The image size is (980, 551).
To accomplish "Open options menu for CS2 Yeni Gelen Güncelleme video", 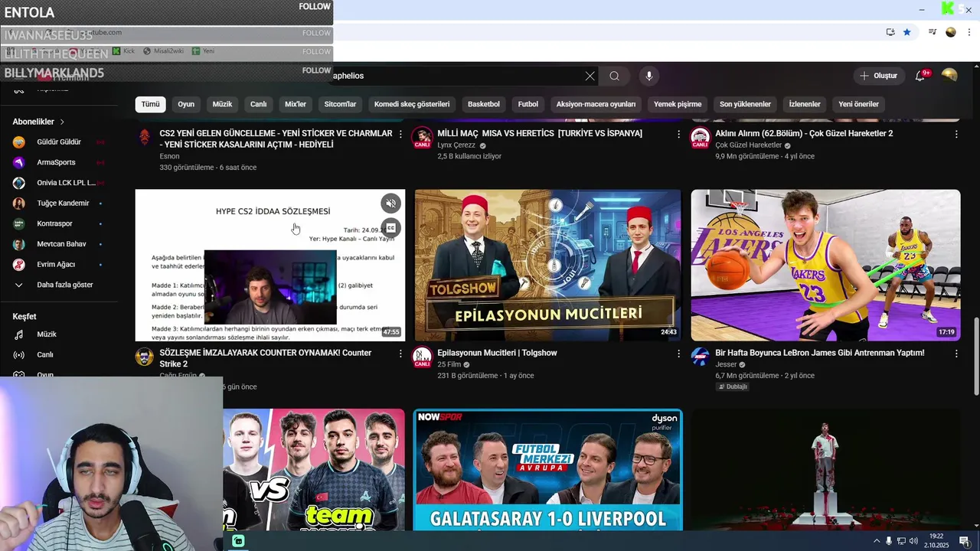I will click(x=400, y=134).
